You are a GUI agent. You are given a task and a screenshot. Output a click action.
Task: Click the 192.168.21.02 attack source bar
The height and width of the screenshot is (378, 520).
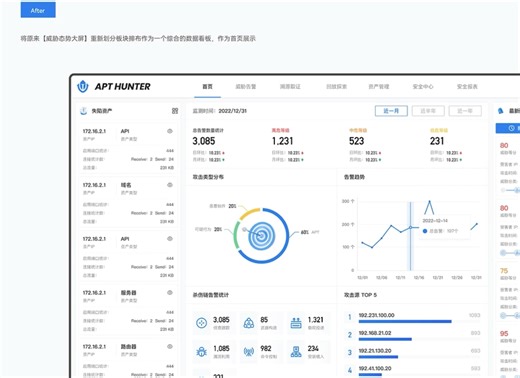385,339
